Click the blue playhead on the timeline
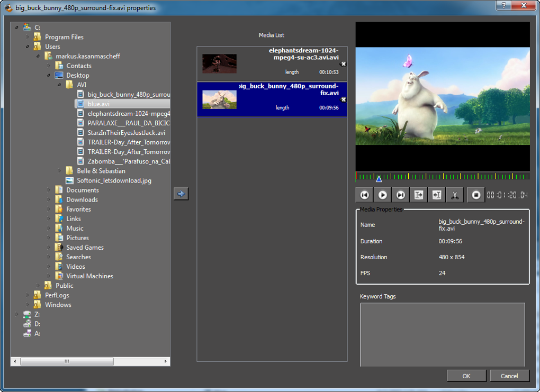Image resolution: width=540 pixels, height=392 pixels. click(379, 179)
